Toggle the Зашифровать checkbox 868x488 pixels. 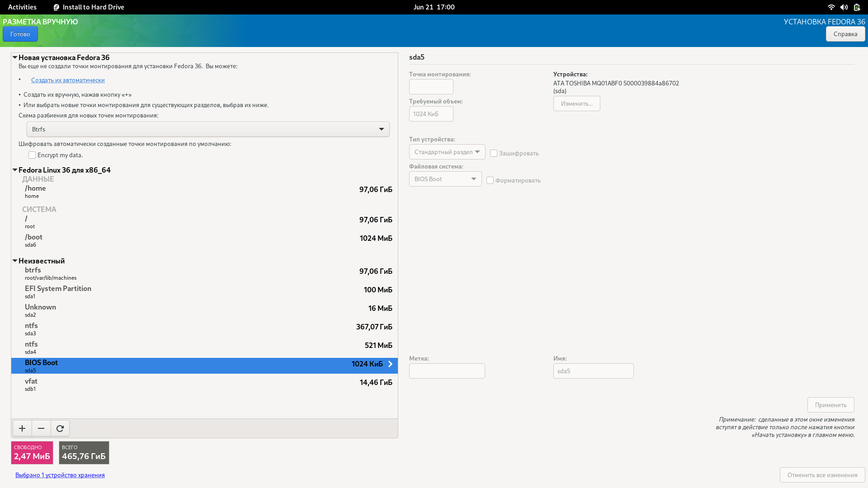[x=494, y=153]
